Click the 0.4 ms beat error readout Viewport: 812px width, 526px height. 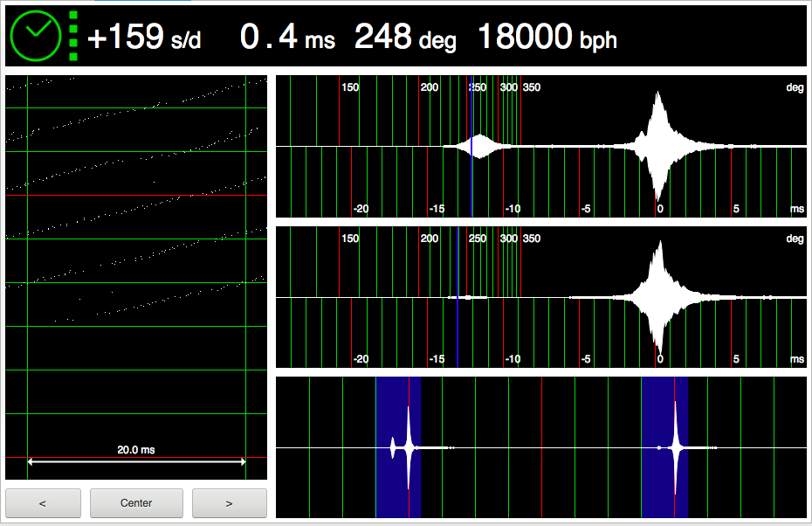pyautogui.click(x=286, y=37)
